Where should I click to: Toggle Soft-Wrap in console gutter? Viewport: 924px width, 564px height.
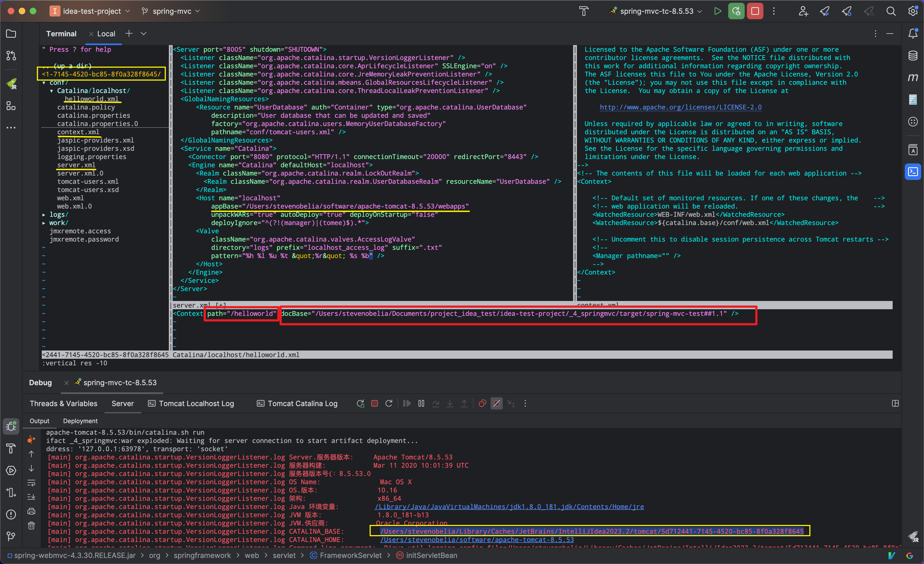[32, 483]
